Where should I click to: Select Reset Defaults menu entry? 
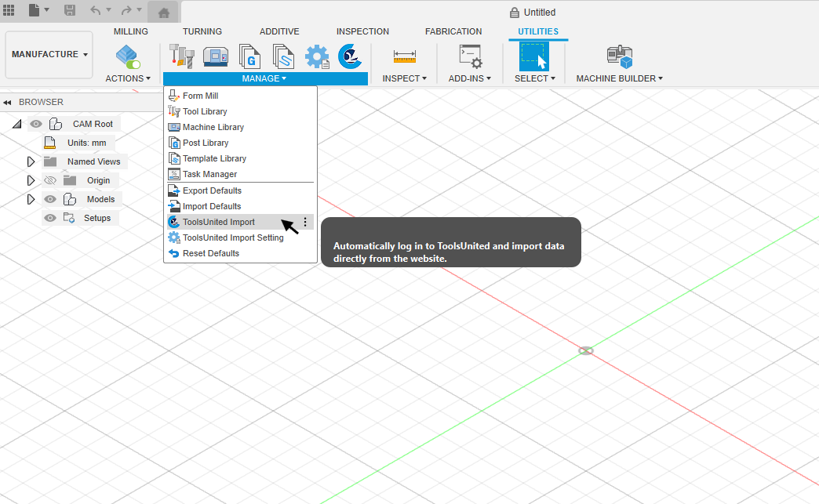pos(240,253)
